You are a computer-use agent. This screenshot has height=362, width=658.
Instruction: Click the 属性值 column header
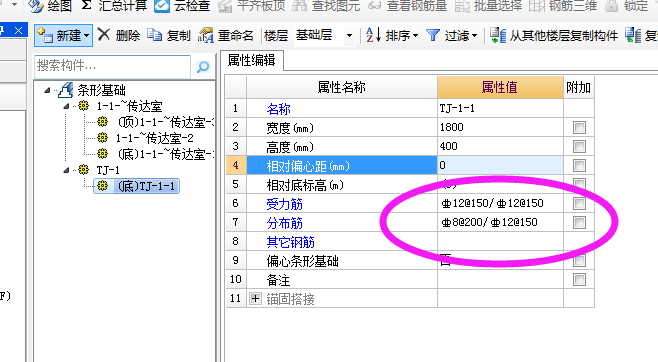point(500,87)
